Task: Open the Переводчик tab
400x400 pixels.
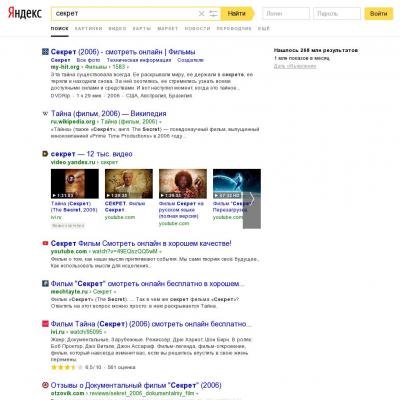Action: 234,29
